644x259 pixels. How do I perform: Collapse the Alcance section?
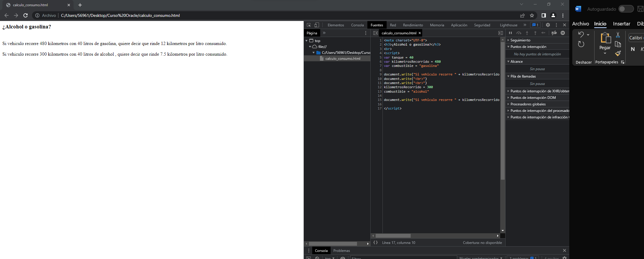537,62
